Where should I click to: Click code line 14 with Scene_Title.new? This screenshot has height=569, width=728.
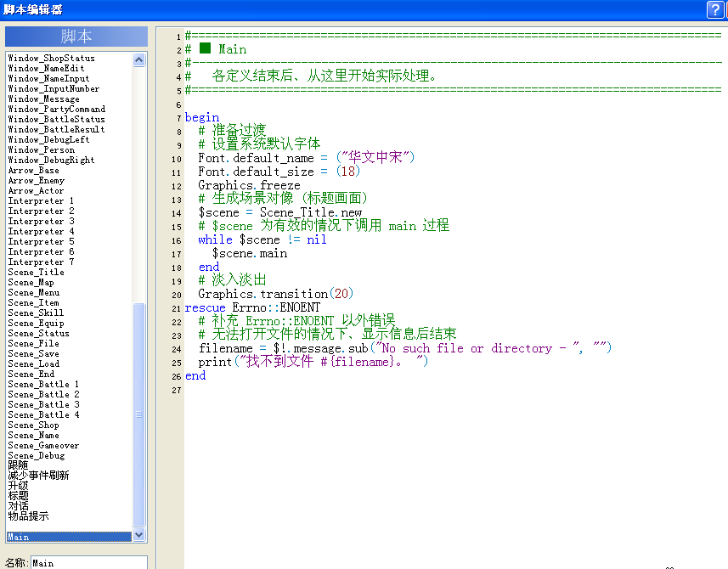280,213
